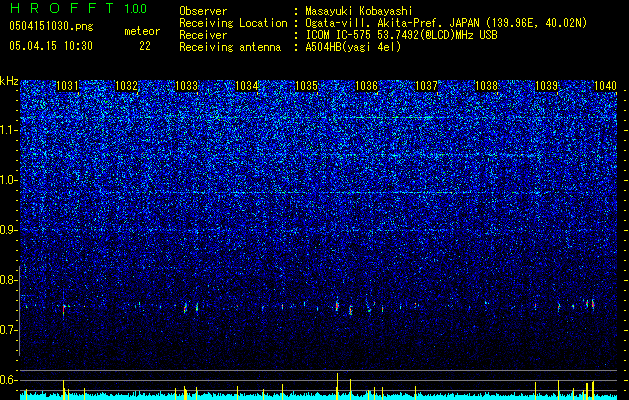Click the 1.1 kHz axis label
Viewport: 629px width, 400px height.
click(x=7, y=131)
